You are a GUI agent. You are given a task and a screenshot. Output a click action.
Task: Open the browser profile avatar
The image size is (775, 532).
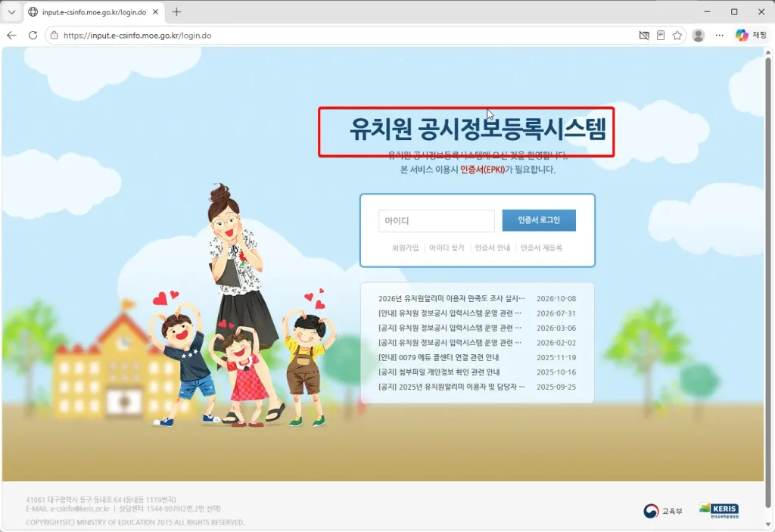pos(699,35)
